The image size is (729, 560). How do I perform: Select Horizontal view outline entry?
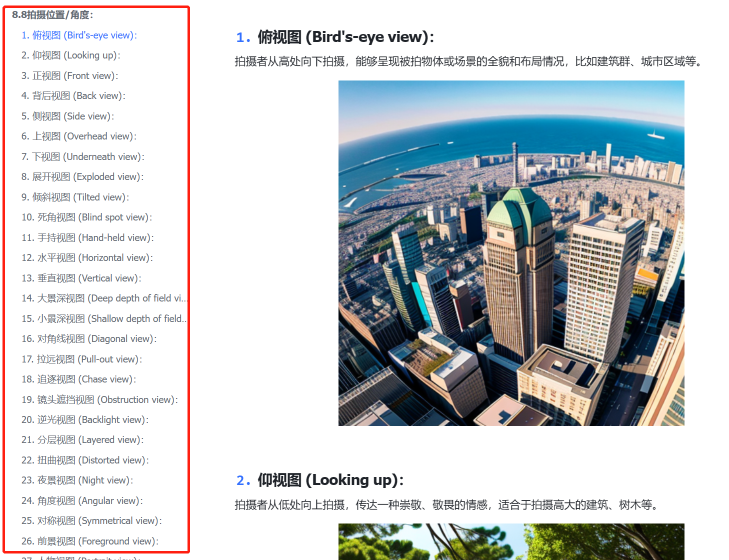pyautogui.click(x=87, y=258)
